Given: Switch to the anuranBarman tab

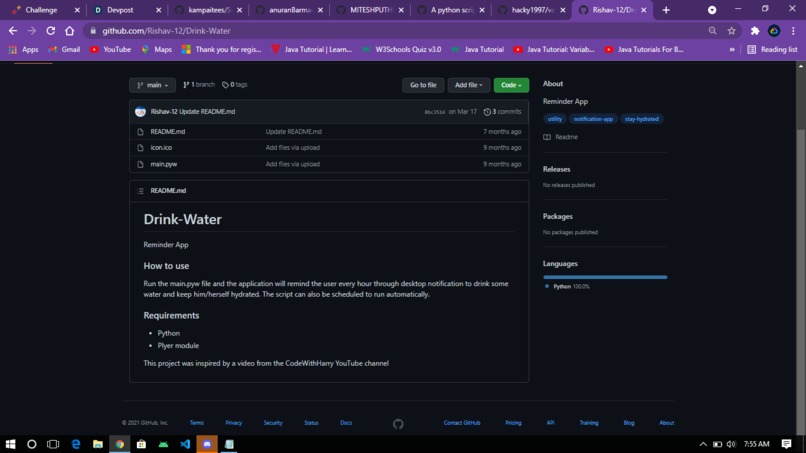Looking at the screenshot, I should pos(289,10).
